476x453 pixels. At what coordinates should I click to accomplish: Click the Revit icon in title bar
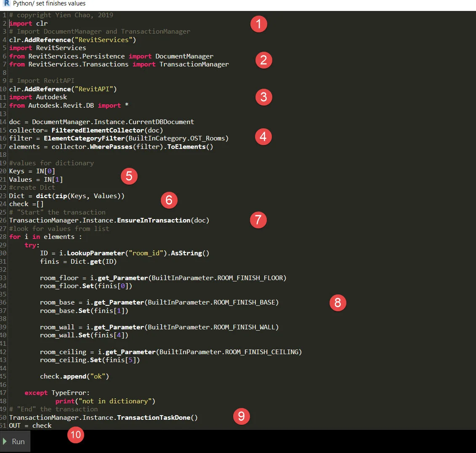click(x=6, y=3)
